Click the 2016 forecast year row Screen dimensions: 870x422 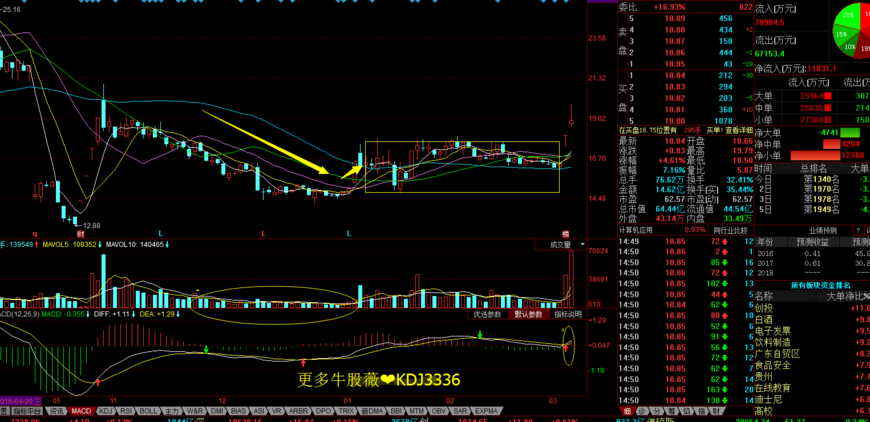(812, 253)
